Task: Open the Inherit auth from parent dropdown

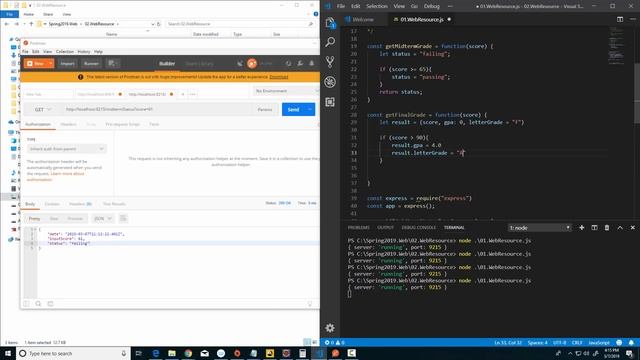Action: point(67,149)
